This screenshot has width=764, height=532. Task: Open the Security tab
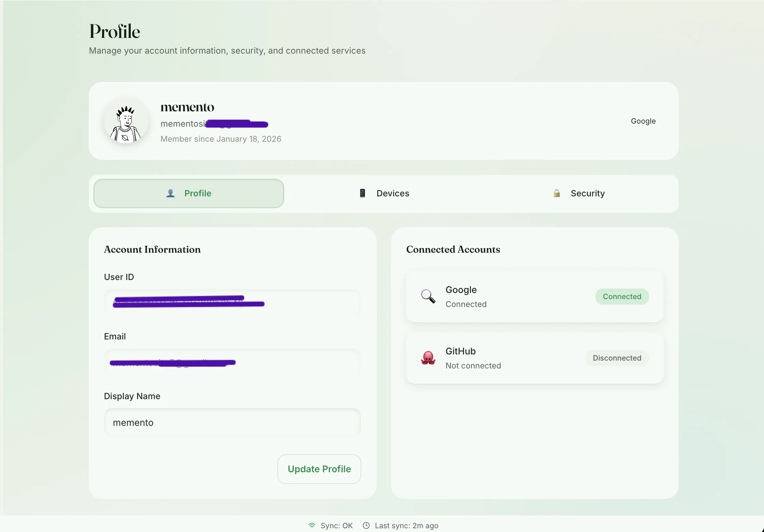tap(579, 193)
